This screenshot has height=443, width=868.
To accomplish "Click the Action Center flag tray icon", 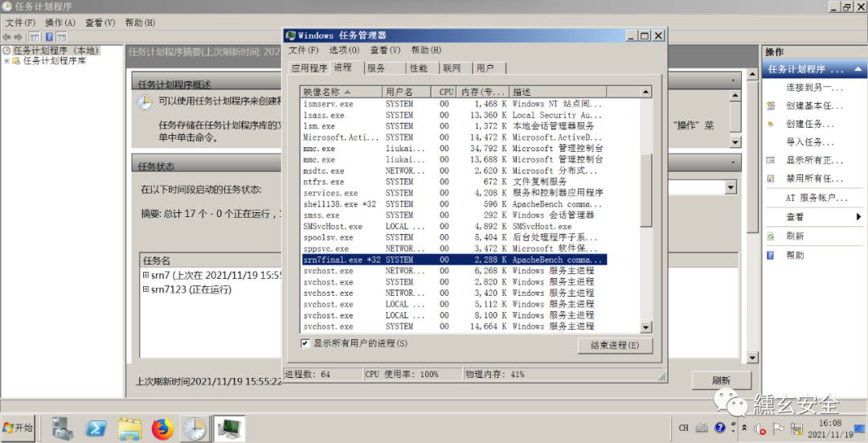I will (x=778, y=428).
